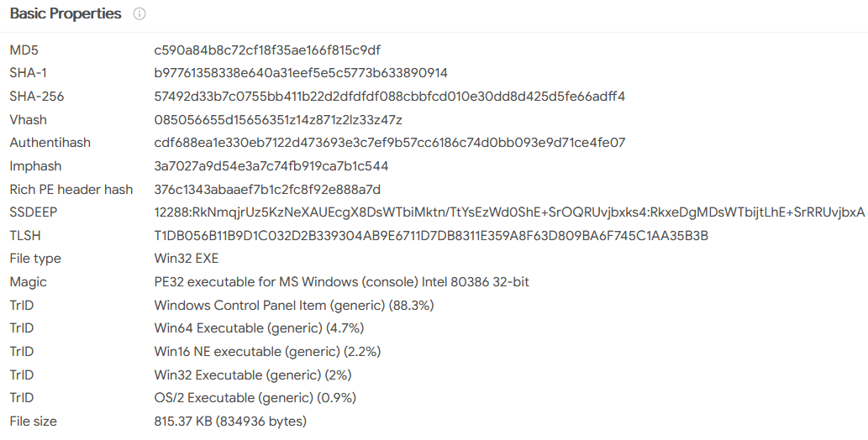Select the Vhash value

pyautogui.click(x=278, y=119)
